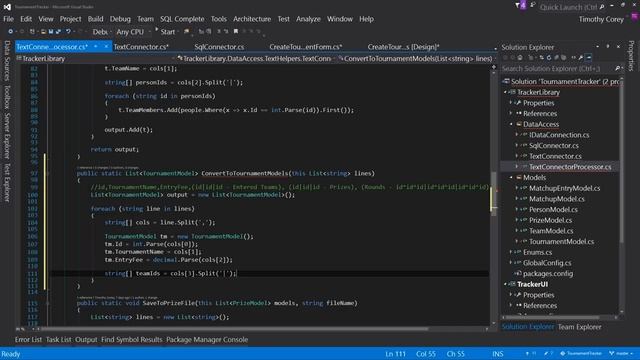Click the Solution Explorer Refresh icon
This screenshot has width=640, height=360.
[x=549, y=58]
